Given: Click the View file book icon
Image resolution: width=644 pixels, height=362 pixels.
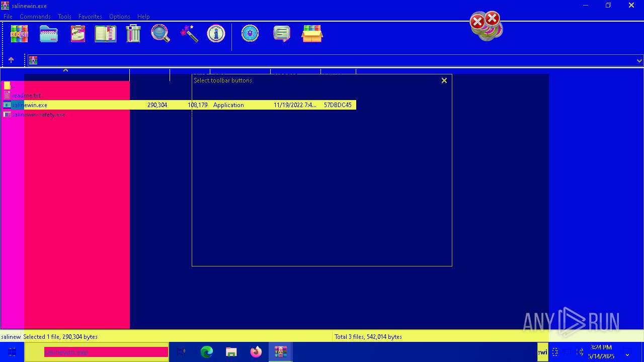Looking at the screenshot, I should click(x=106, y=34).
